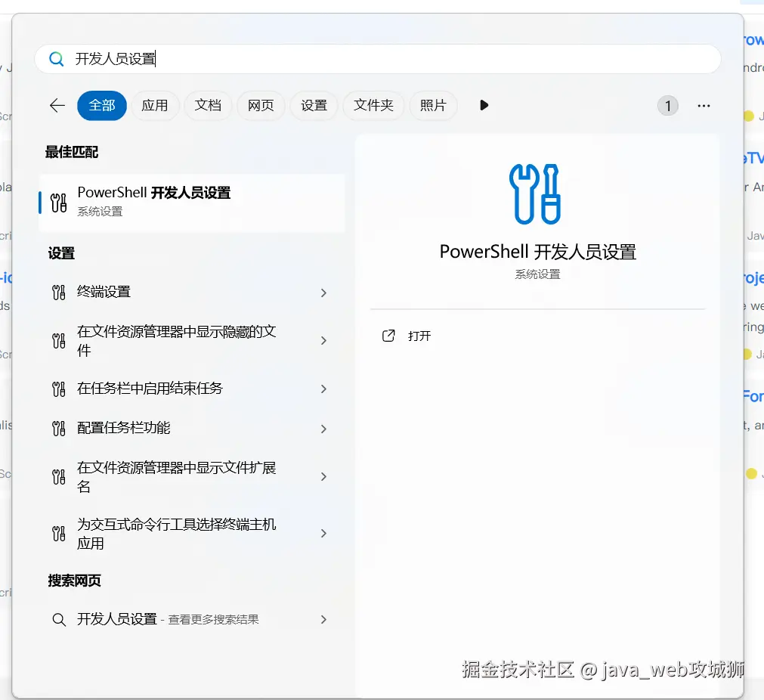Expand chevron for 配置任务栏功能
The width and height of the screenshot is (764, 700).
[x=323, y=429]
